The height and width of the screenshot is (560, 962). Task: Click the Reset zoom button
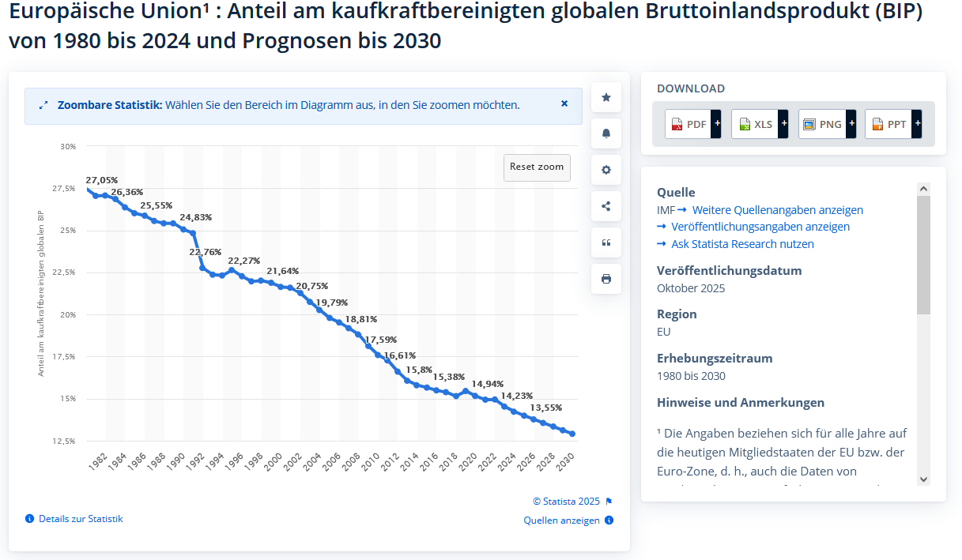(x=537, y=167)
